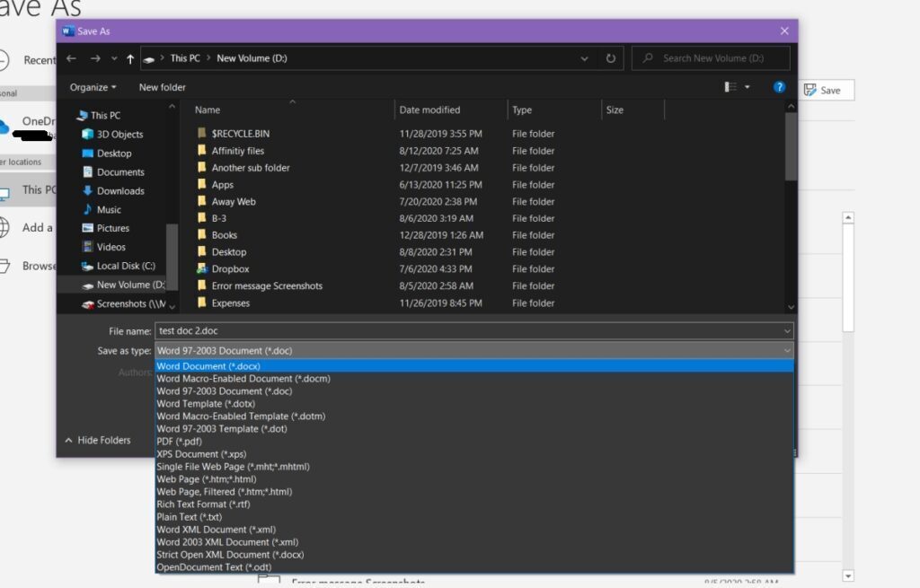Image resolution: width=920 pixels, height=588 pixels.
Task: Choose PDF (*.pdf) from the format list
Action: pyautogui.click(x=181, y=441)
